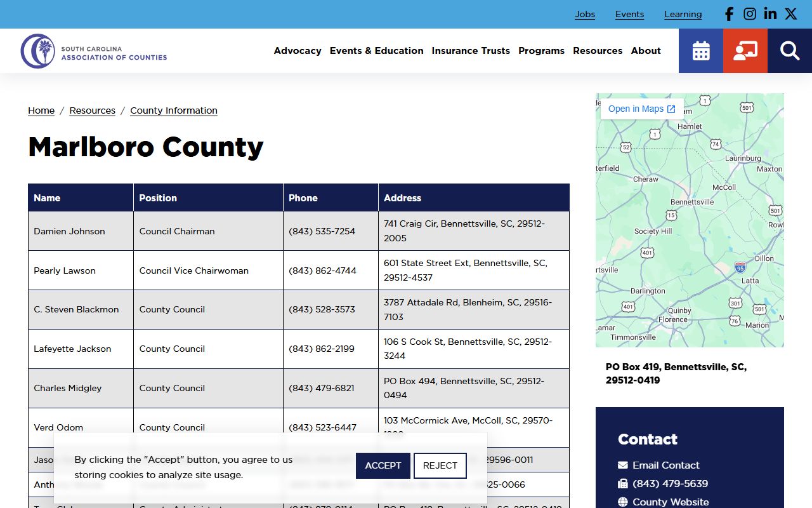Screen dimensions: 812x508
Task: Click the 3787 Attadale Rd address
Action: coord(474,309)
